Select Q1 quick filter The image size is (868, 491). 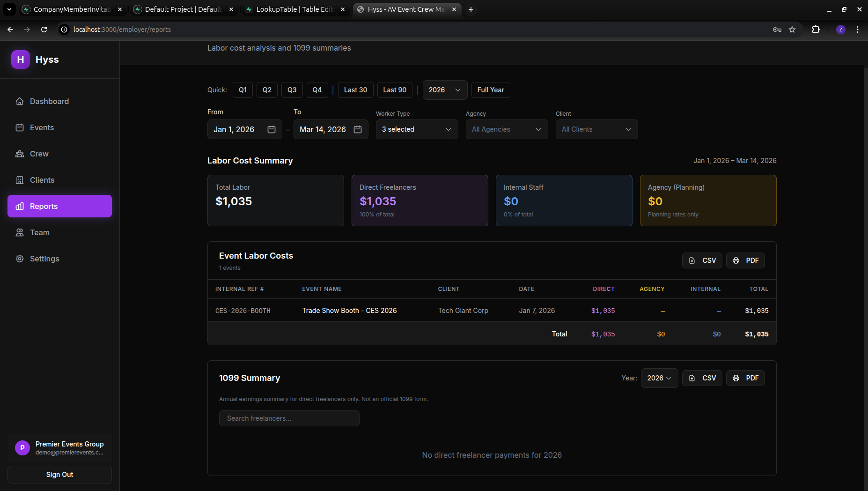point(243,90)
